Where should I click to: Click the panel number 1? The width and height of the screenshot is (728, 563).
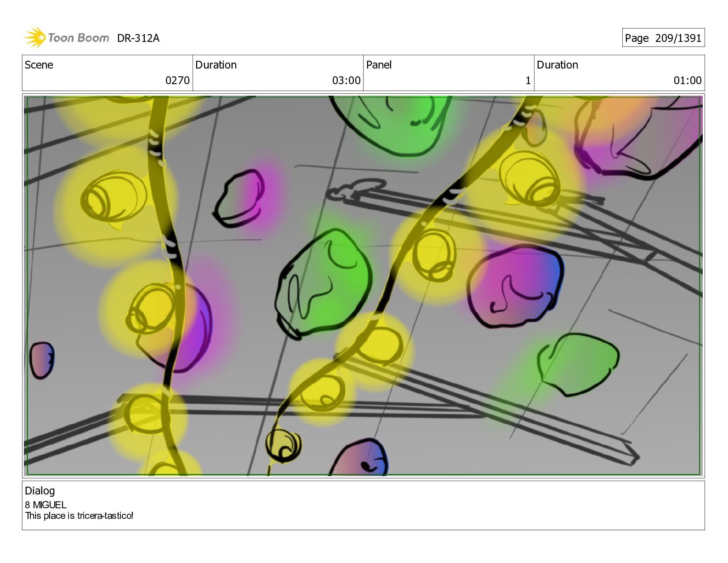point(528,80)
